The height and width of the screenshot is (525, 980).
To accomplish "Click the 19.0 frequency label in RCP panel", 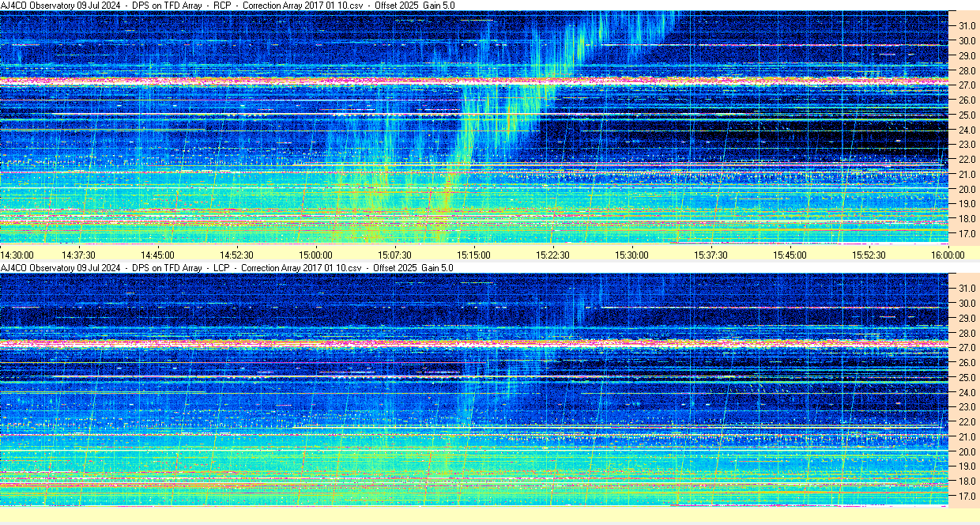I will (967, 204).
